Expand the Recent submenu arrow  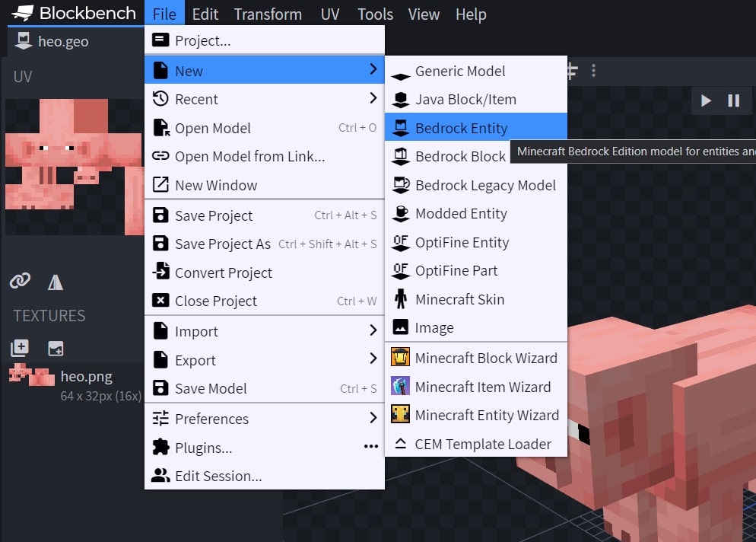(x=373, y=98)
